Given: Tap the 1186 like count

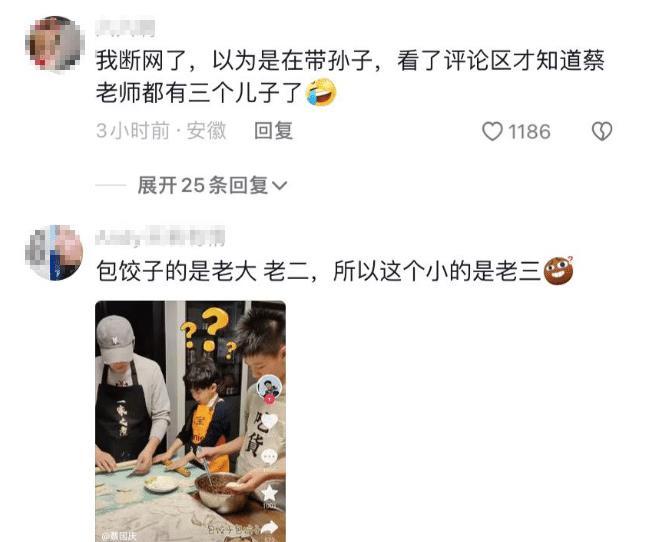Looking at the screenshot, I should pyautogui.click(x=529, y=132).
